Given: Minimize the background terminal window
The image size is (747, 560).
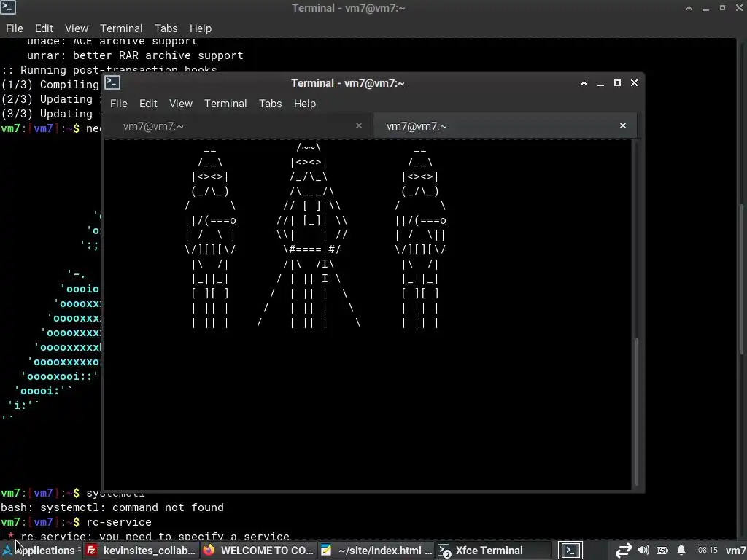Looking at the screenshot, I should (x=705, y=9).
